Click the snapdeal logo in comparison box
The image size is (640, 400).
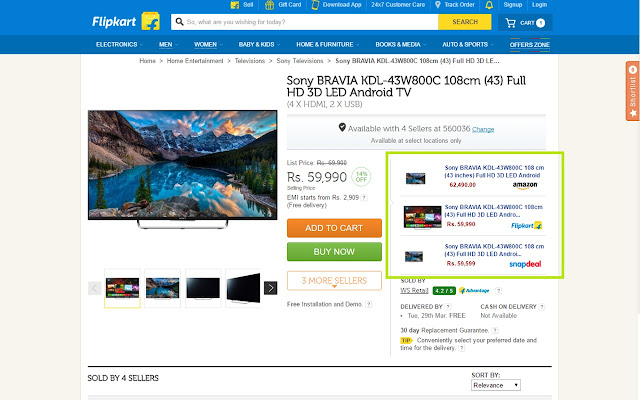pos(525,264)
